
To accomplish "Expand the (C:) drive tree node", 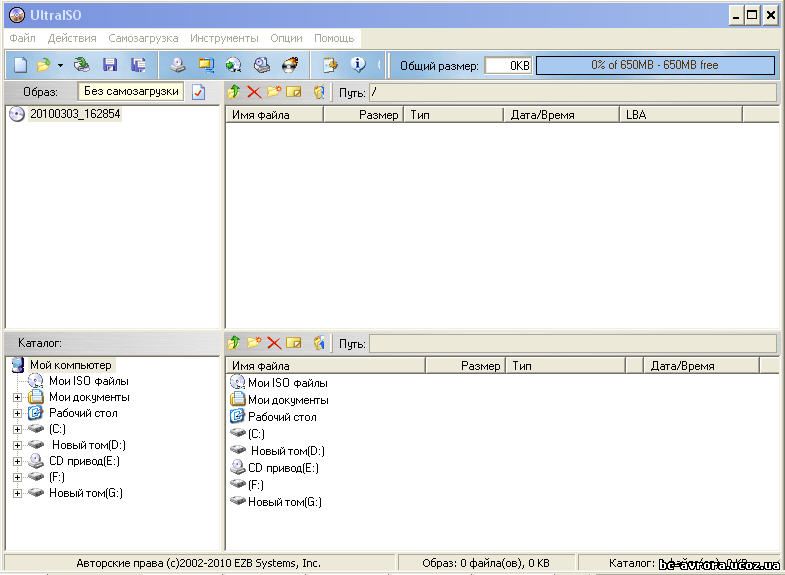I will point(18,429).
